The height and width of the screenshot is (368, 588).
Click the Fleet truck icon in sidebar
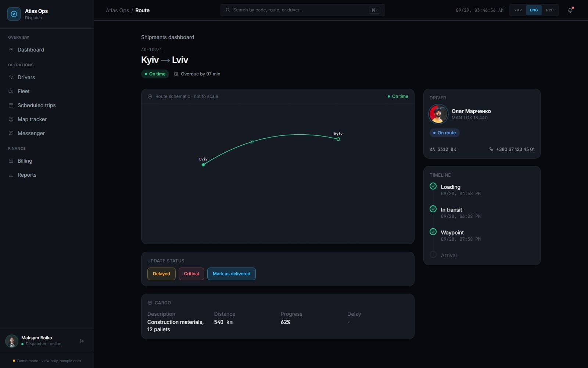[11, 91]
